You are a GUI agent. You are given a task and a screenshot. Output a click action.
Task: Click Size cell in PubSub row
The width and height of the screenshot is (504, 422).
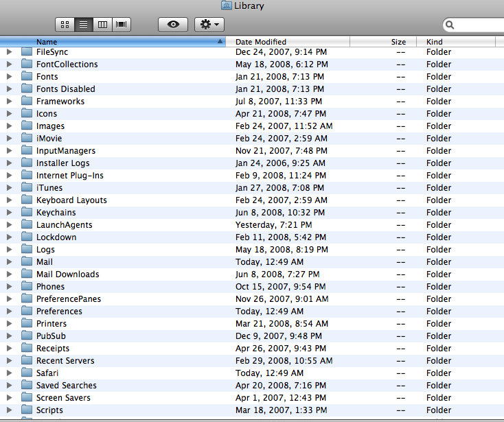click(401, 336)
